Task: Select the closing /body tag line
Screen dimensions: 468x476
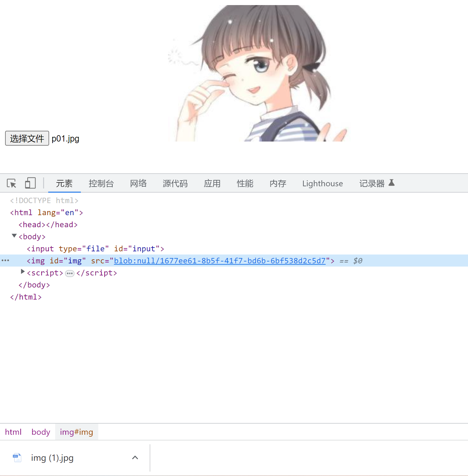Action: pyautogui.click(x=34, y=285)
